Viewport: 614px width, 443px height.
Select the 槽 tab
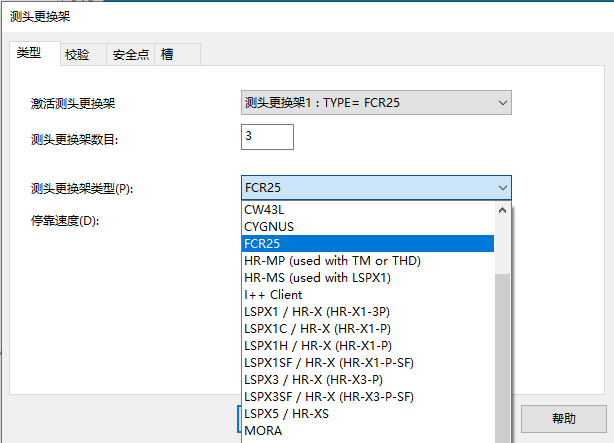click(167, 55)
